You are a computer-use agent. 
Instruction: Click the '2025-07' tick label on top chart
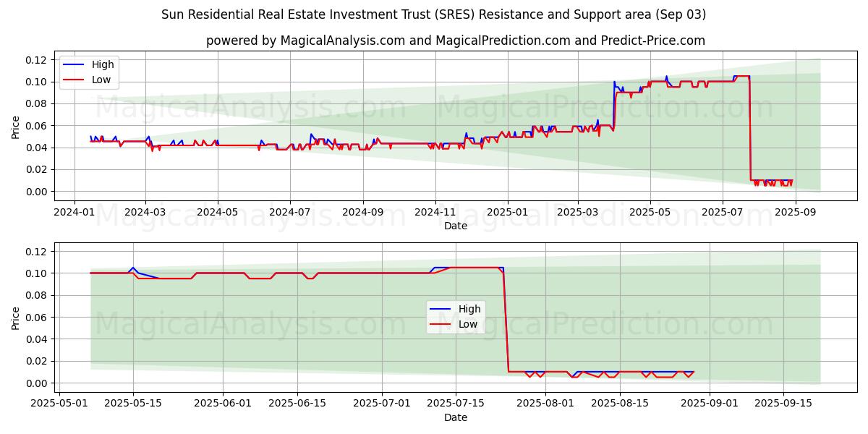(x=723, y=211)
